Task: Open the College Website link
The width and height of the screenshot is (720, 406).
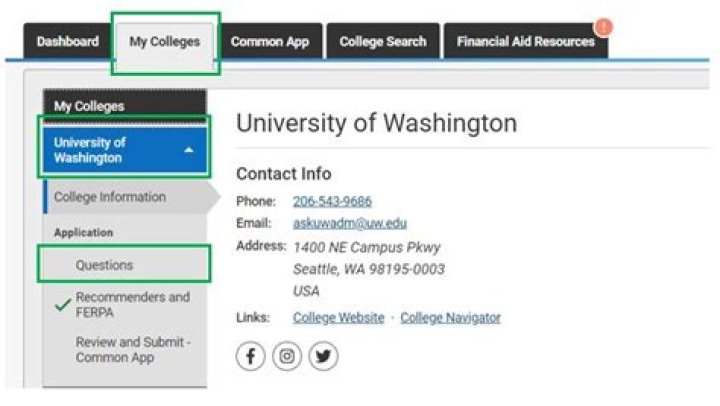Action: pyautogui.click(x=338, y=318)
